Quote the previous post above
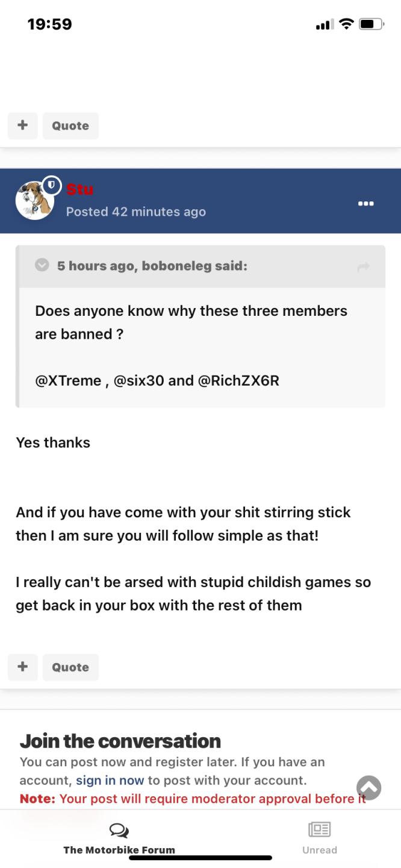401x868 pixels. point(70,126)
